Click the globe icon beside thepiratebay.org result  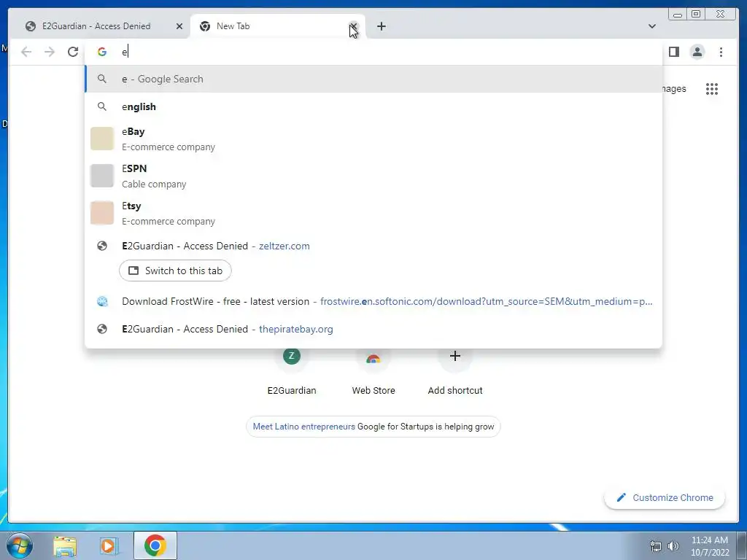tap(102, 329)
